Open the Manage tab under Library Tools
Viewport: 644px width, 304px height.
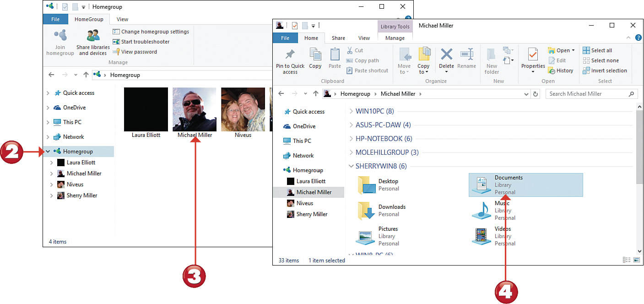click(395, 38)
